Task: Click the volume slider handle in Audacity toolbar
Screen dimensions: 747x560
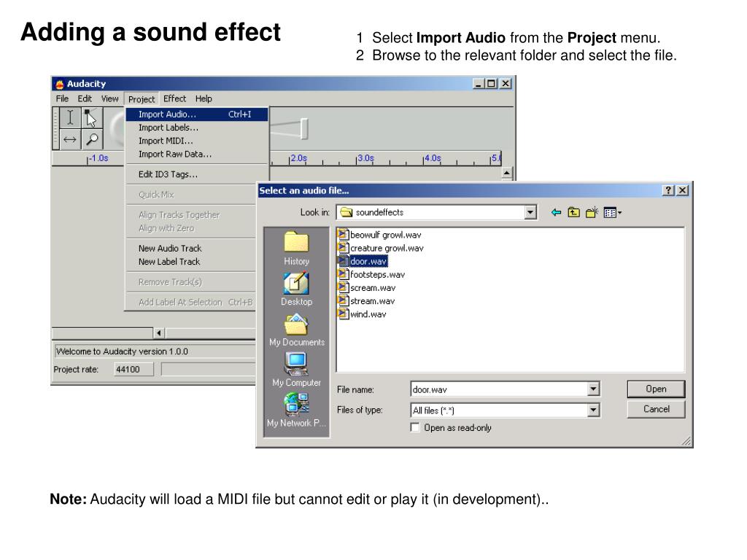Action: coord(304,129)
